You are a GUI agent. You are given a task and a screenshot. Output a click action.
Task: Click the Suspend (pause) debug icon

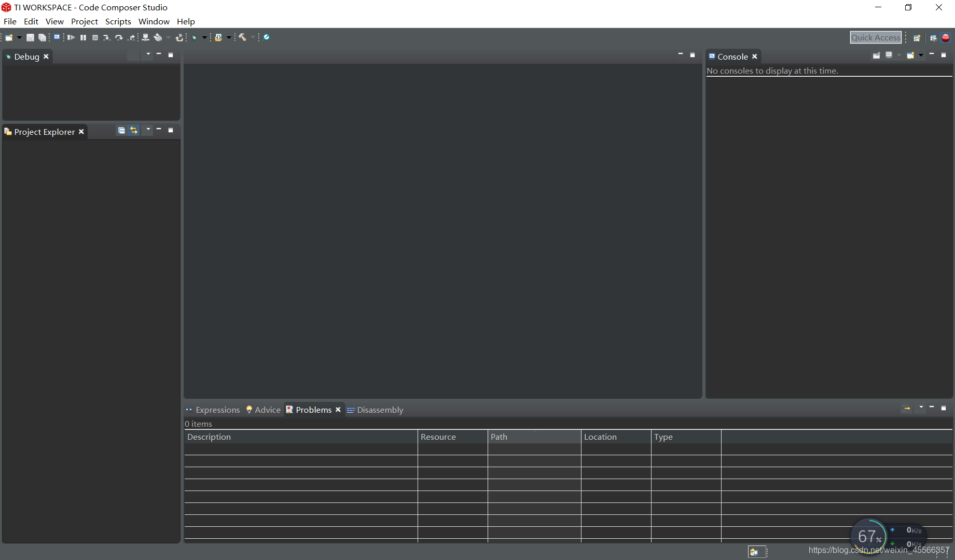point(83,37)
